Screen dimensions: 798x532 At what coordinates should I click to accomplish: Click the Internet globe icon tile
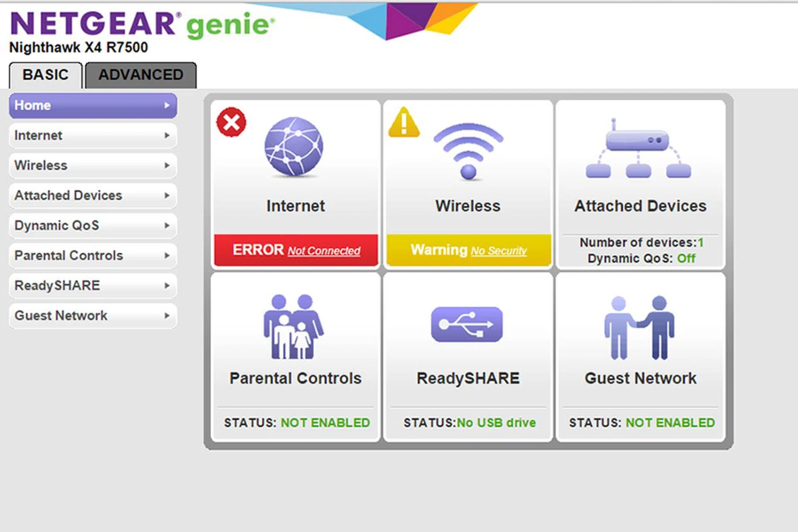click(x=294, y=147)
